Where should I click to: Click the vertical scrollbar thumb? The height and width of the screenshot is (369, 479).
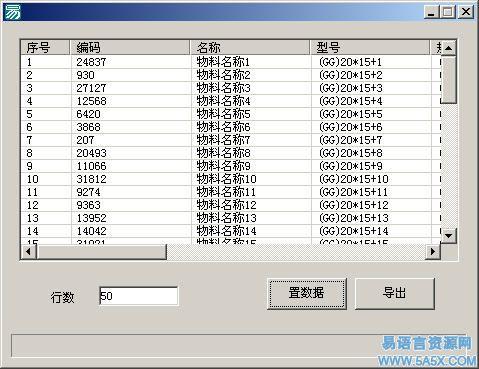tap(449, 80)
